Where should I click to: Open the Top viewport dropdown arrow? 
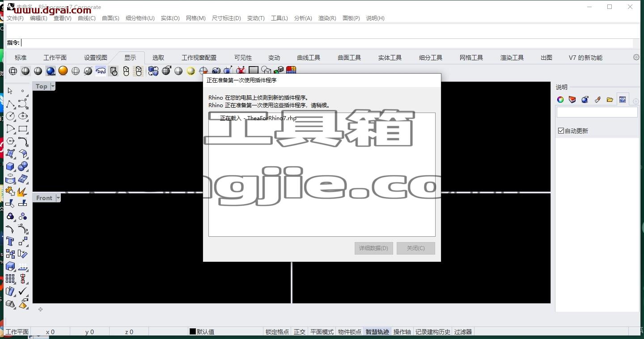pos(53,86)
